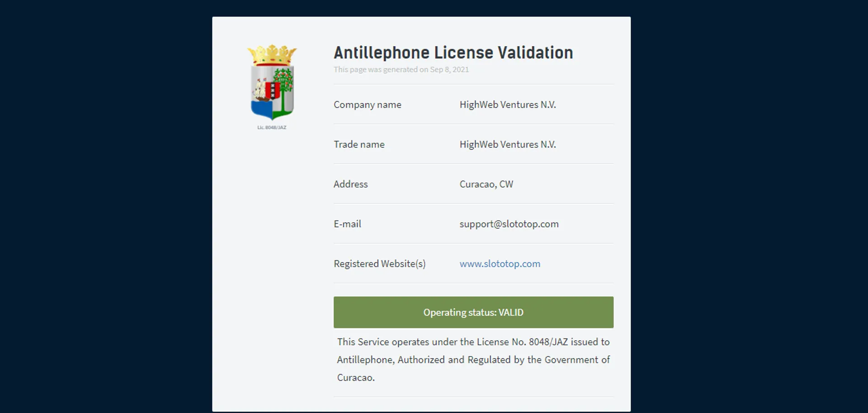Image resolution: width=868 pixels, height=413 pixels.
Task: Click the E-mail label
Action: [347, 224]
